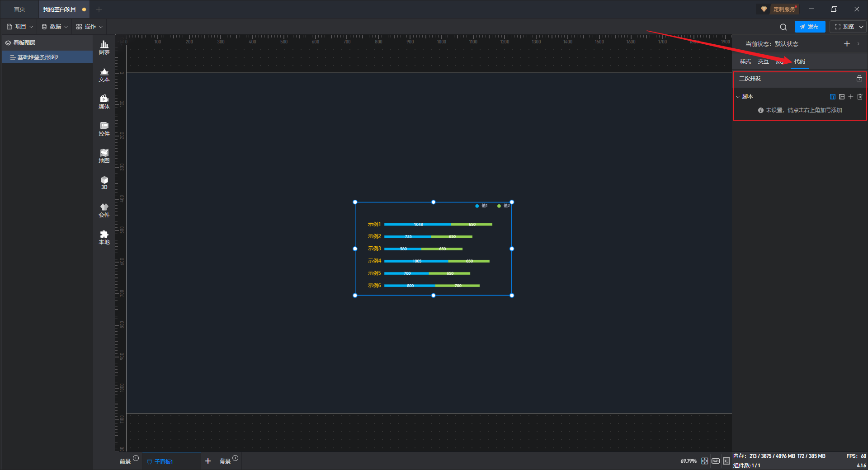
Task: Click fit-to-screen icon next to zoom percentage
Action: [x=705, y=461]
